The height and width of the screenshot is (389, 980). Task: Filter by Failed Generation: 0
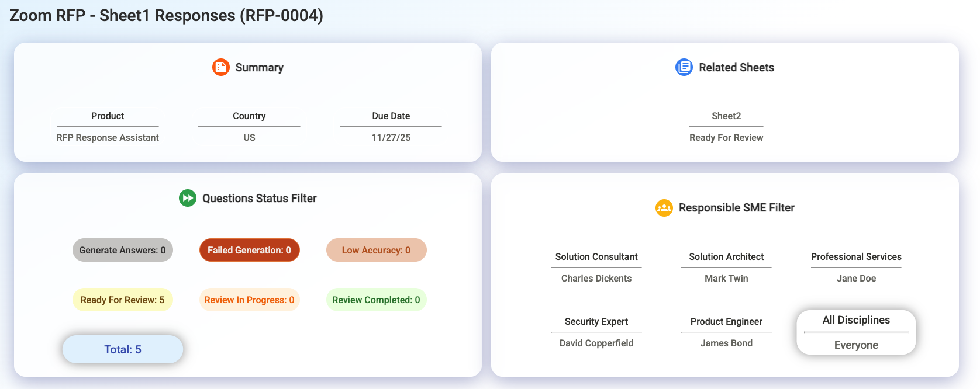click(250, 250)
